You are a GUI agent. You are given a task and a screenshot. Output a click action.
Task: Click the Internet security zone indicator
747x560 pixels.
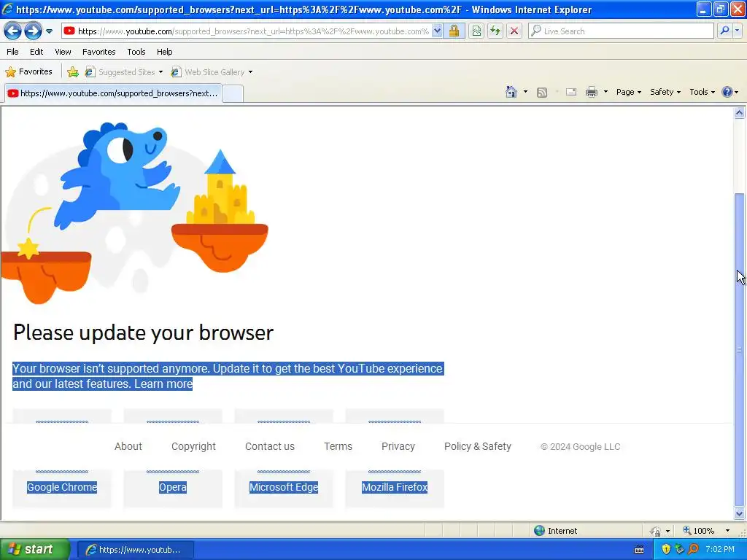click(x=555, y=531)
